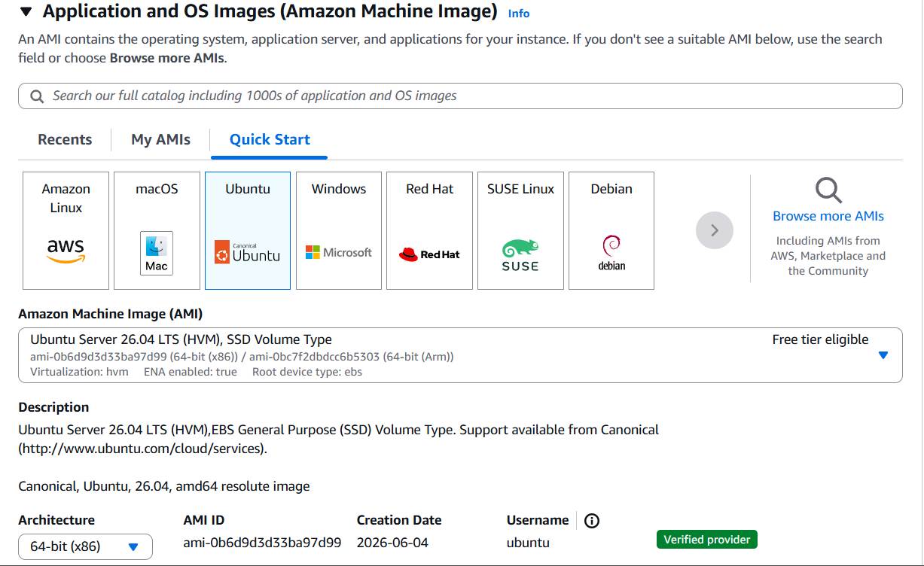Click the Virtualization: hvm text

coord(79,372)
